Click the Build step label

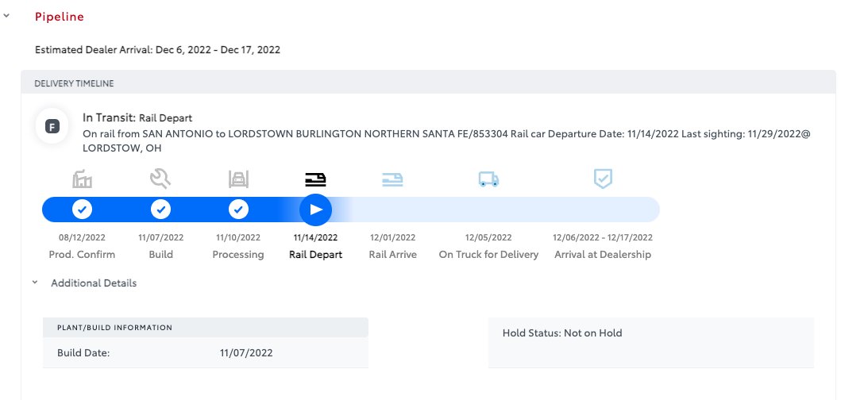(x=161, y=255)
